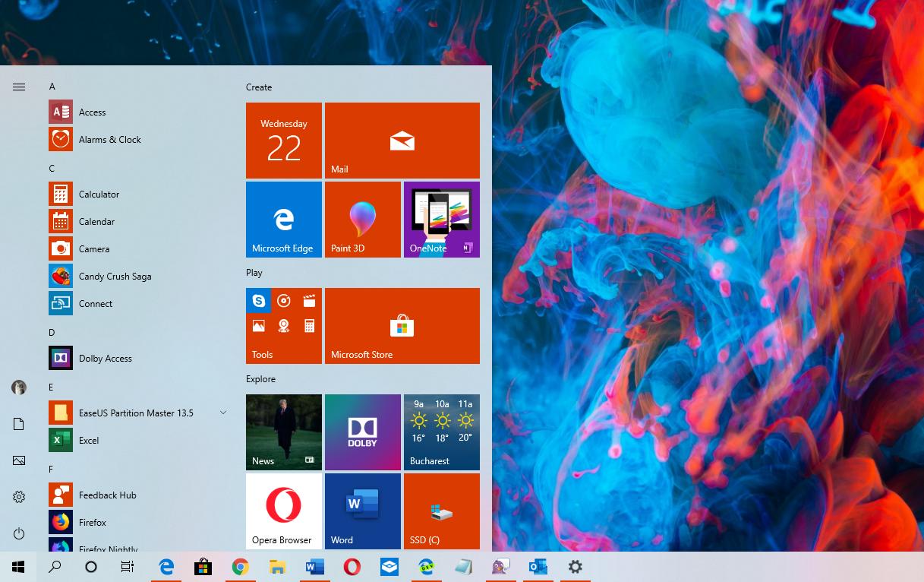
Task: Open the user account avatar menu
Action: click(19, 387)
